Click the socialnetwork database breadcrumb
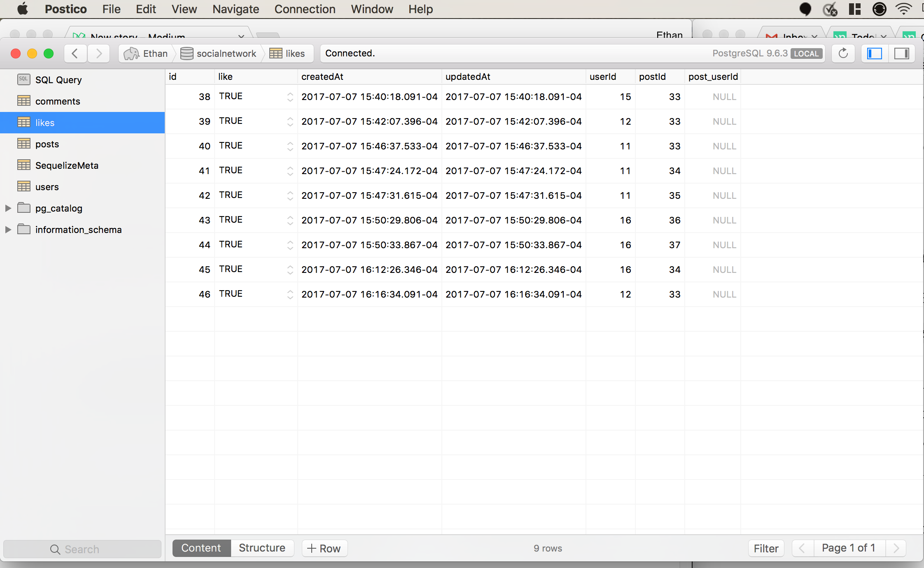Image resolution: width=924 pixels, height=568 pixels. point(219,54)
